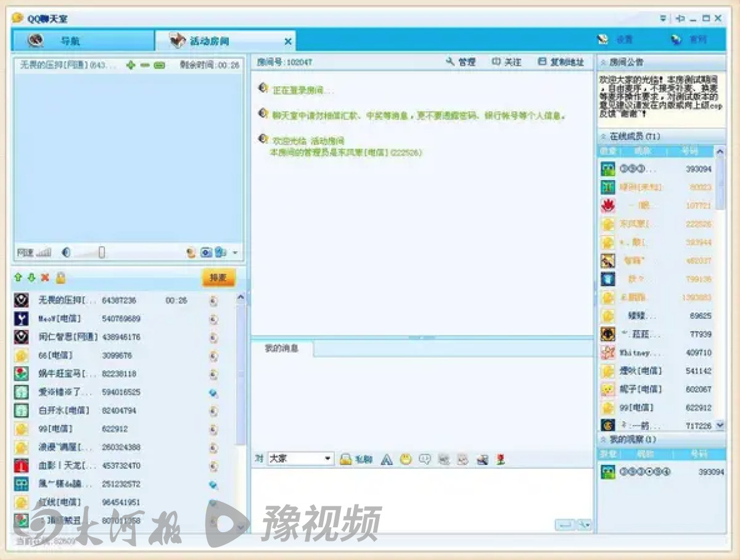Viewport: 740px width, 560px height.
Task: Adjust the volume slider handle below video
Action: 102,252
